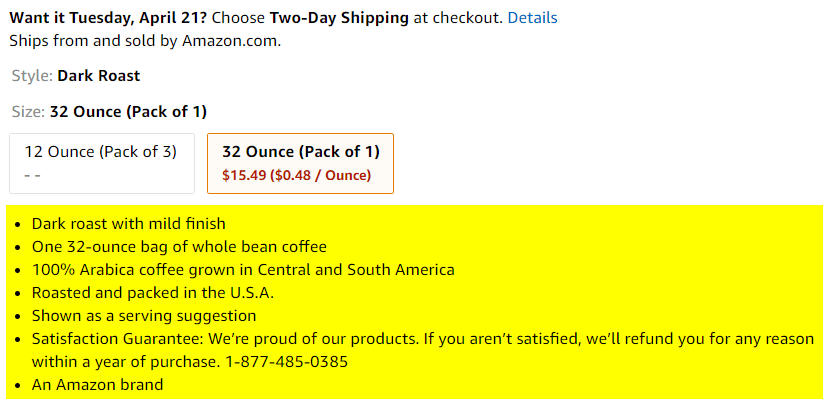Click 'Roasted and packed in the U.S.A.' bullet

pos(153,293)
